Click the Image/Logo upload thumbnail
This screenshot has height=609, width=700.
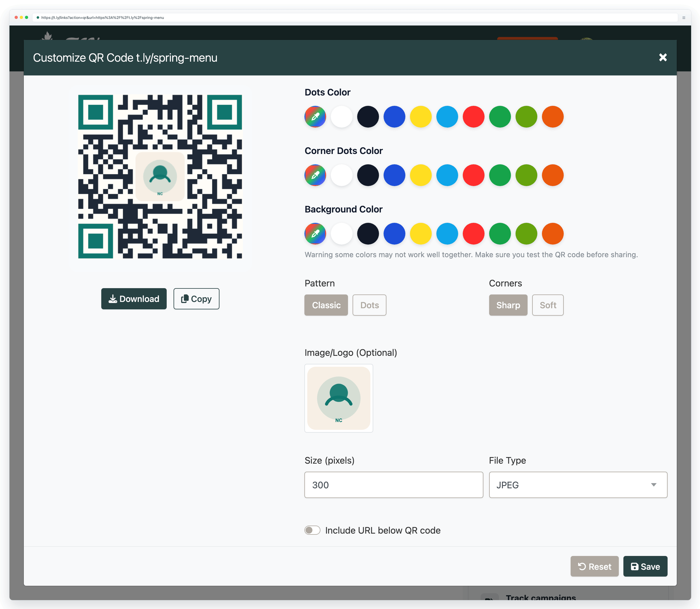339,398
